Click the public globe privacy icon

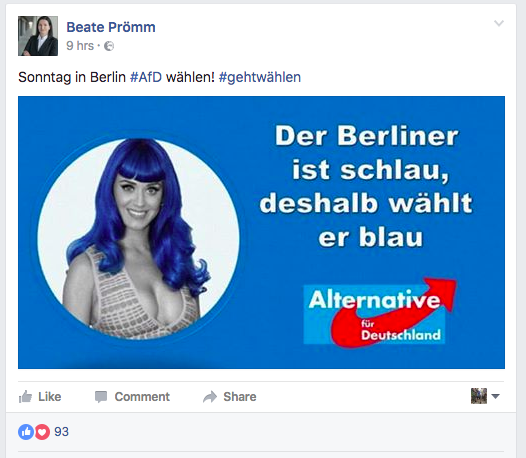pos(109,46)
